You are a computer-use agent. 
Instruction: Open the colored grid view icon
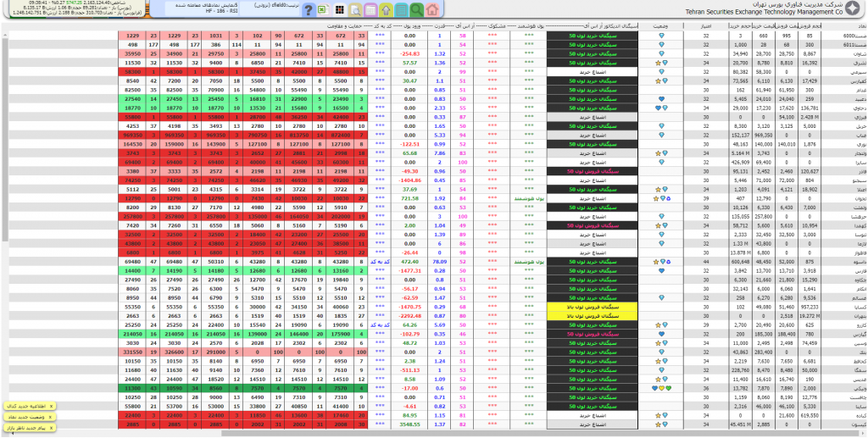[340, 9]
